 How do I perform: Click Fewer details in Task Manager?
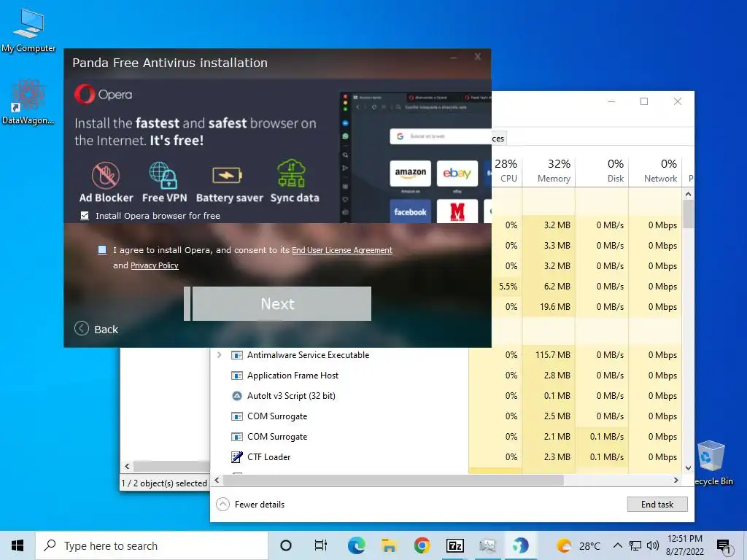(x=251, y=505)
